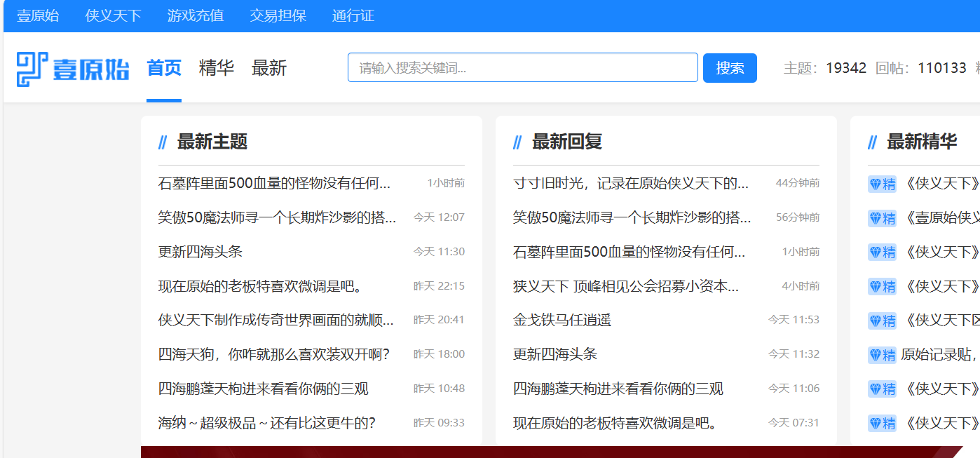
Task: Go to 交易担保 in top navigation
Action: (278, 15)
